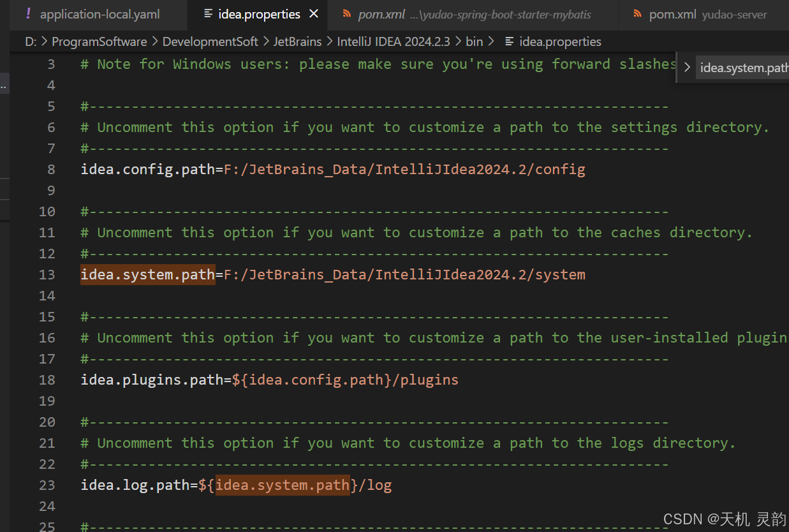Screen dimensions: 789x532
Task: Click the F:/JetBrains_Data config path value
Action: (404, 169)
